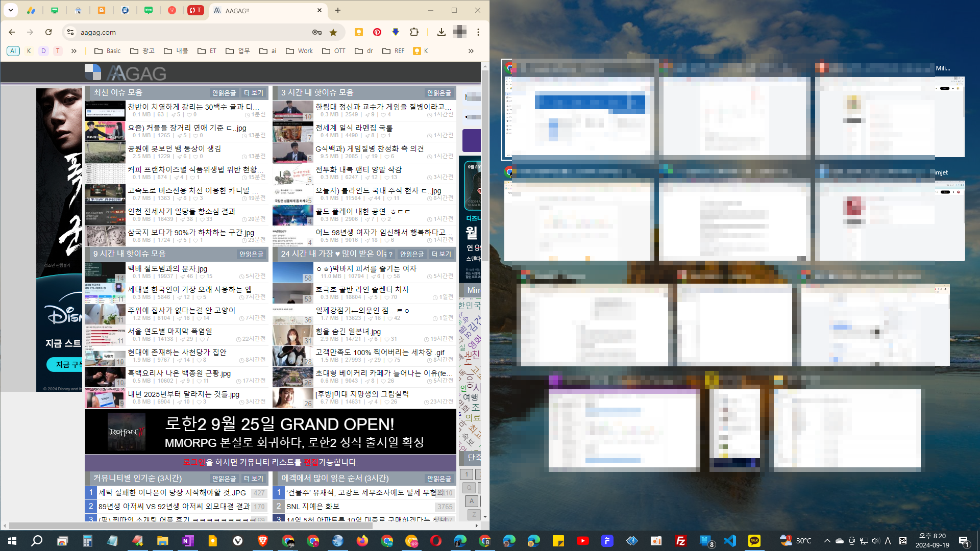Click 더 보기 in 최신 이슈 모음 header
The width and height of the screenshot is (980, 551).
pyautogui.click(x=254, y=93)
